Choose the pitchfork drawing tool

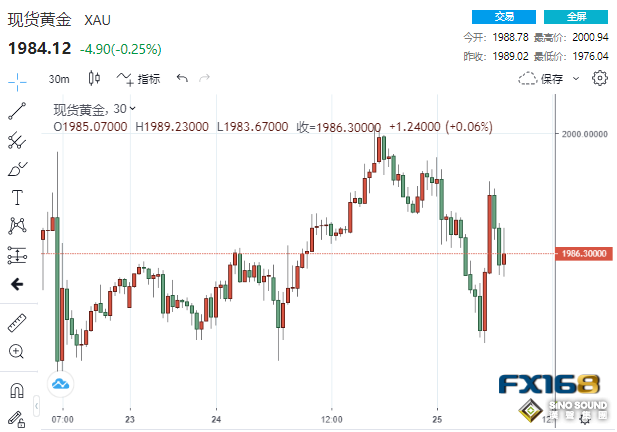[16, 140]
